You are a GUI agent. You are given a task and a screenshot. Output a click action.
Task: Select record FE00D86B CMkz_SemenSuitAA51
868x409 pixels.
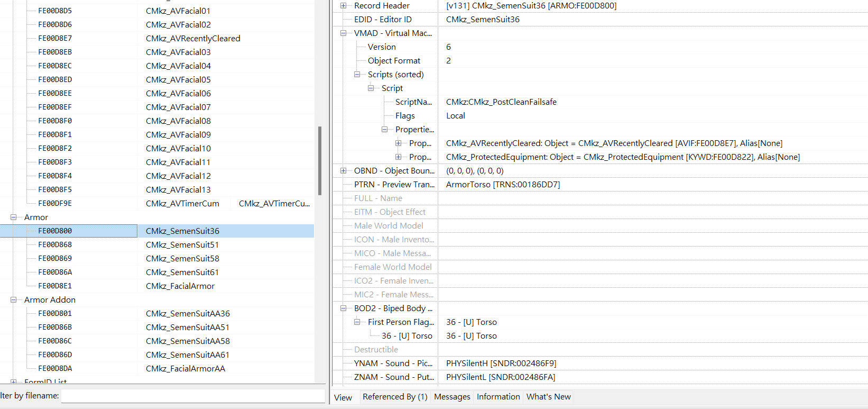click(x=157, y=328)
